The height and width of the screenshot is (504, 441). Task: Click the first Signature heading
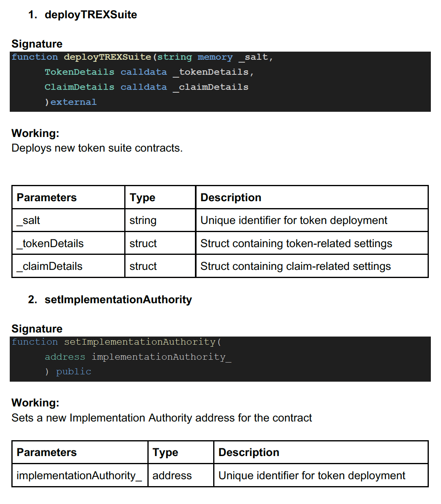point(37,44)
